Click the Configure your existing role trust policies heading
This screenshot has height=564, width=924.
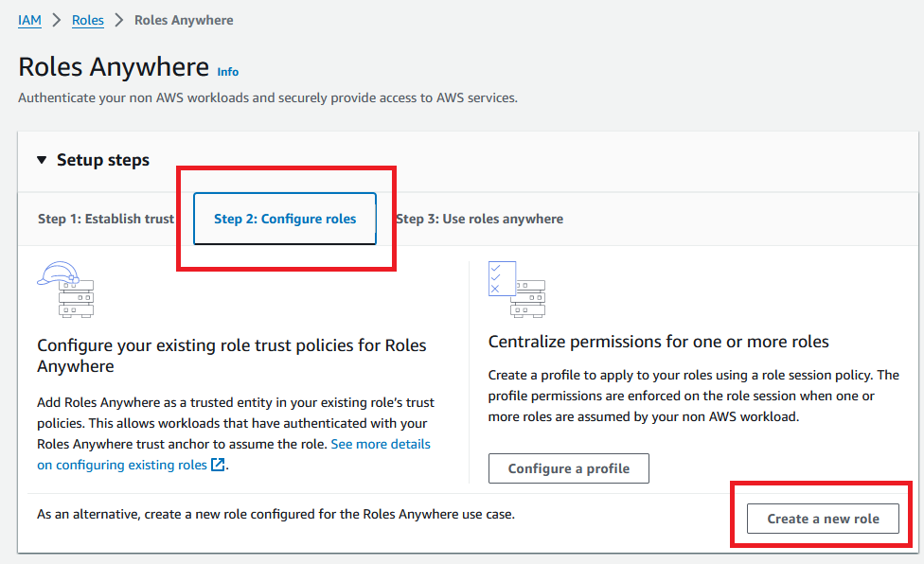tap(232, 345)
